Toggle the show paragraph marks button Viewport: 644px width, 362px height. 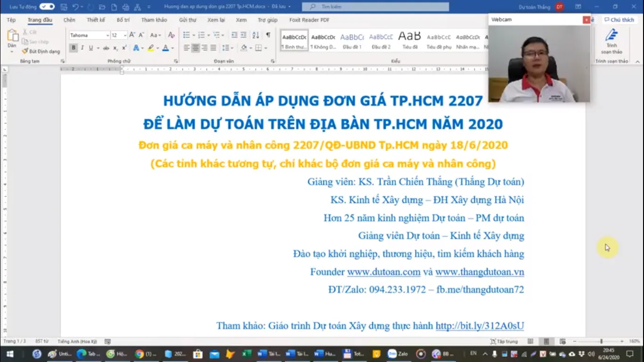coord(268,35)
